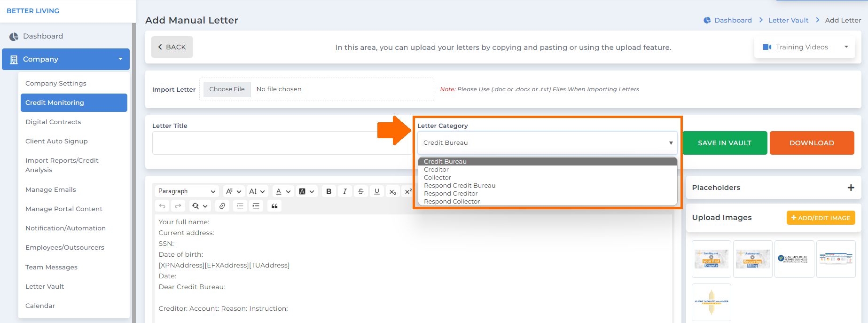Open the Training Videos dropdown

point(804,47)
